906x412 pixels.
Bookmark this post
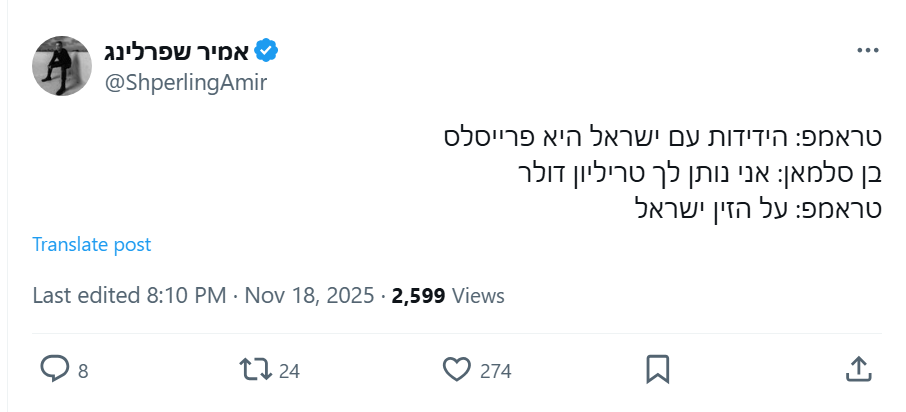(657, 370)
